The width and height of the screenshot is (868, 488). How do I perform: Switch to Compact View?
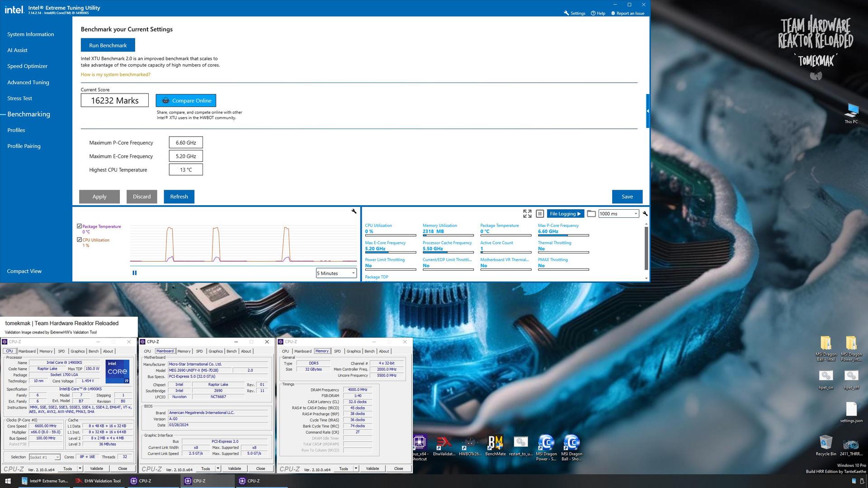click(24, 271)
